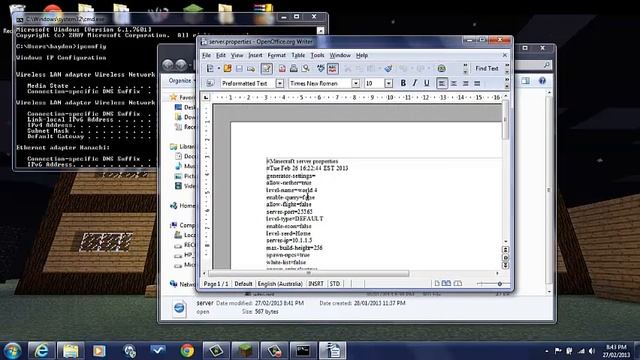Click STD selection mode in status bar

click(335, 284)
